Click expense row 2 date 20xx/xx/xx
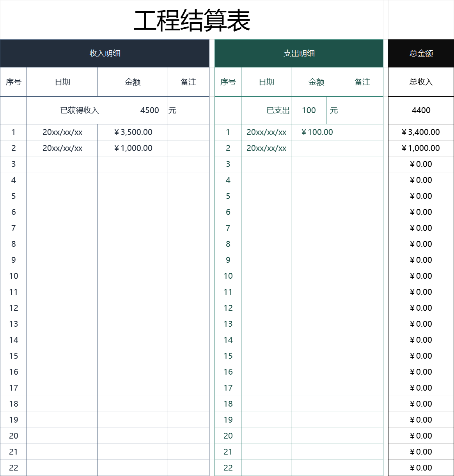Image resolution: width=454 pixels, height=476 pixels. coord(266,148)
